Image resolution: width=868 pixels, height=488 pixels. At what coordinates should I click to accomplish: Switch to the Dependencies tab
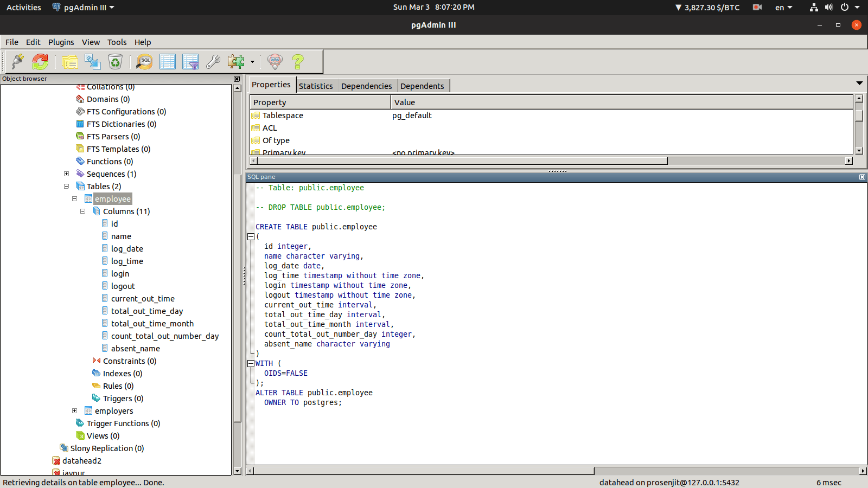[366, 86]
